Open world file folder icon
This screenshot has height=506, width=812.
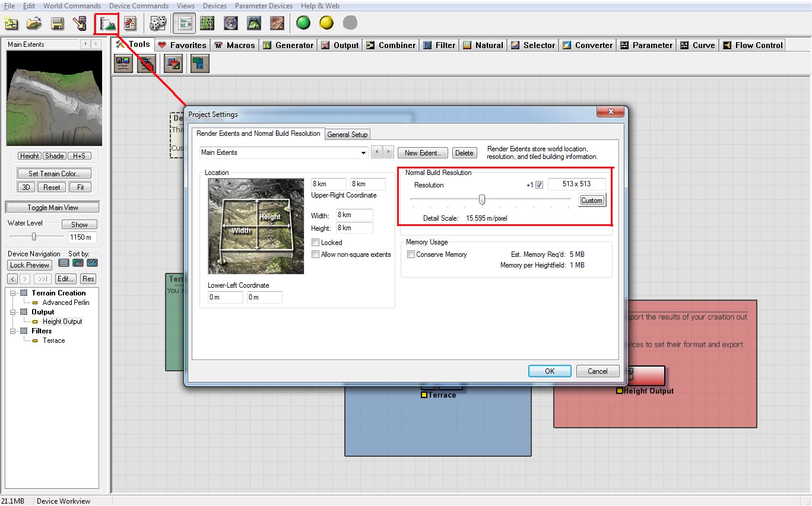tap(34, 24)
